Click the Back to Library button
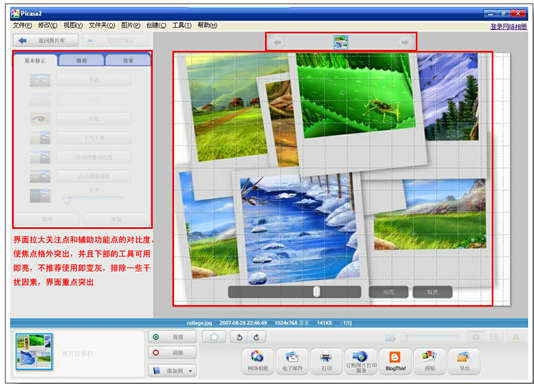The image size is (534, 384). point(46,41)
